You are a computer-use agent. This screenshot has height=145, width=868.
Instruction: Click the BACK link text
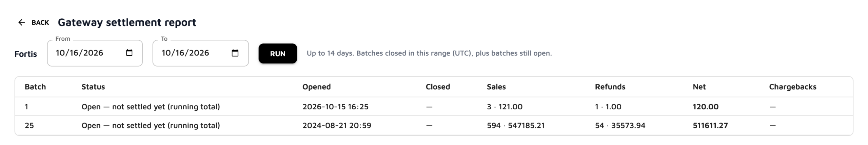40,22
